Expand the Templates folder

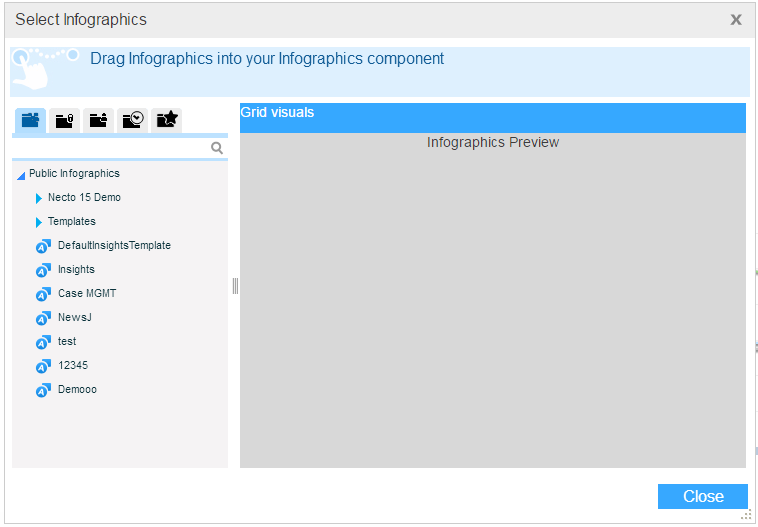pos(39,222)
